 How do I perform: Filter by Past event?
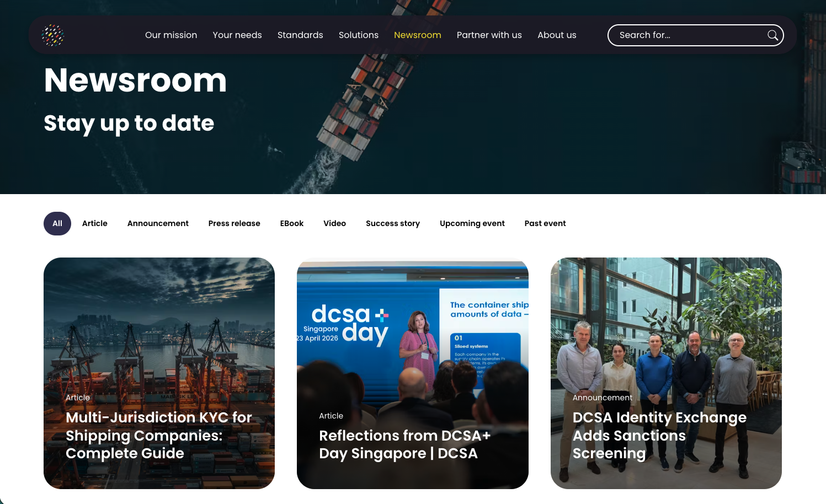(x=545, y=223)
